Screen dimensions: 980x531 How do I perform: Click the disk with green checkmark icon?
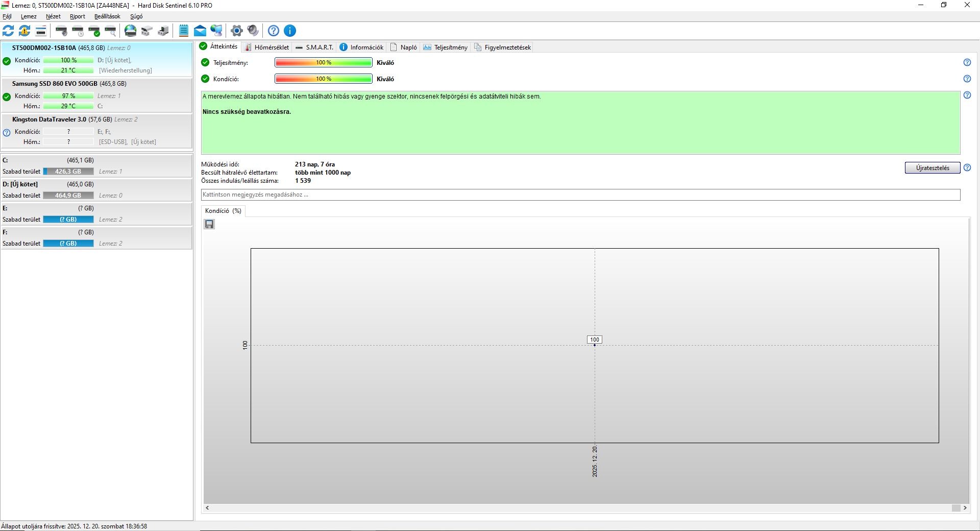[94, 31]
